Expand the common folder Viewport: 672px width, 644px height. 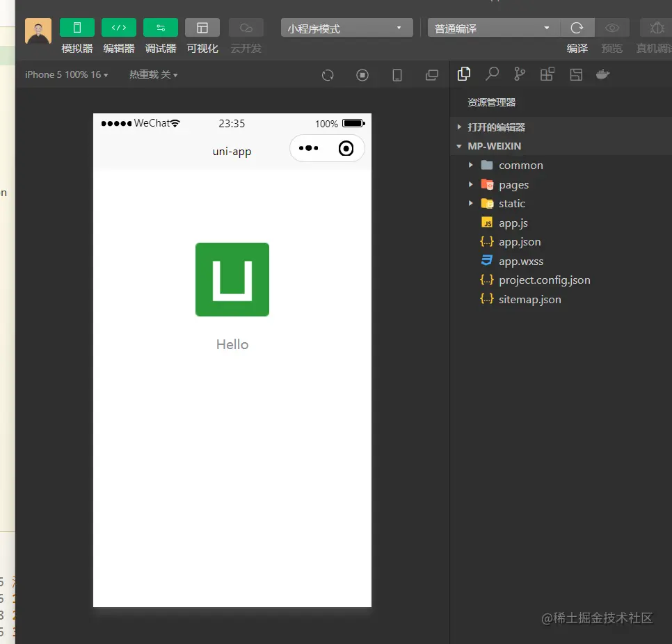[x=561, y=166]
